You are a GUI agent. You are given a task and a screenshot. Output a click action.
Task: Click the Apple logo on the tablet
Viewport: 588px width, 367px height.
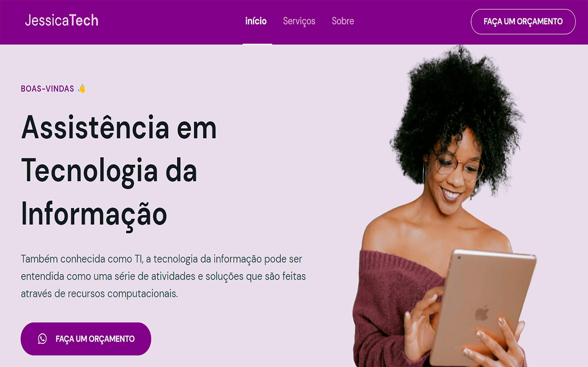482,313
